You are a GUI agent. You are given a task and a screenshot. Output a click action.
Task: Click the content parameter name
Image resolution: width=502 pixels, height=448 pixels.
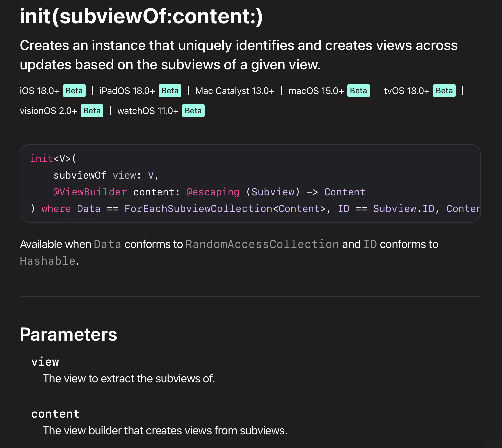pyautogui.click(x=56, y=414)
